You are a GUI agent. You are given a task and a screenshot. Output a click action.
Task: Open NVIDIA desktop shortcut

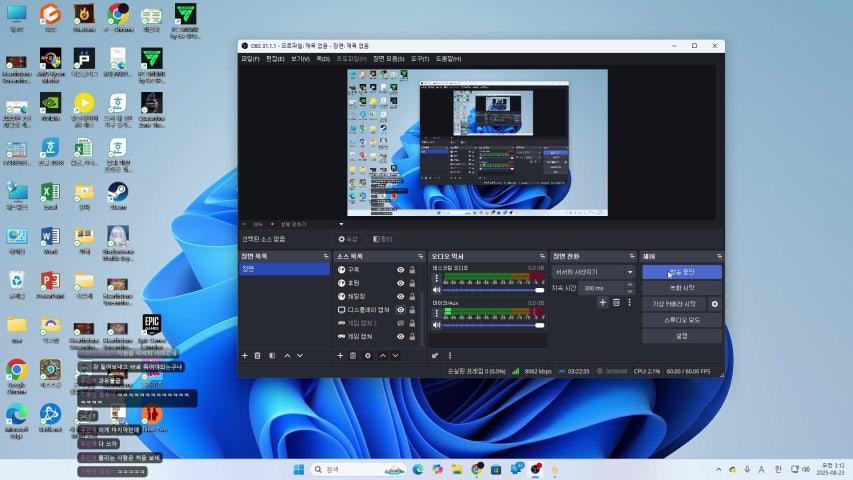50,107
